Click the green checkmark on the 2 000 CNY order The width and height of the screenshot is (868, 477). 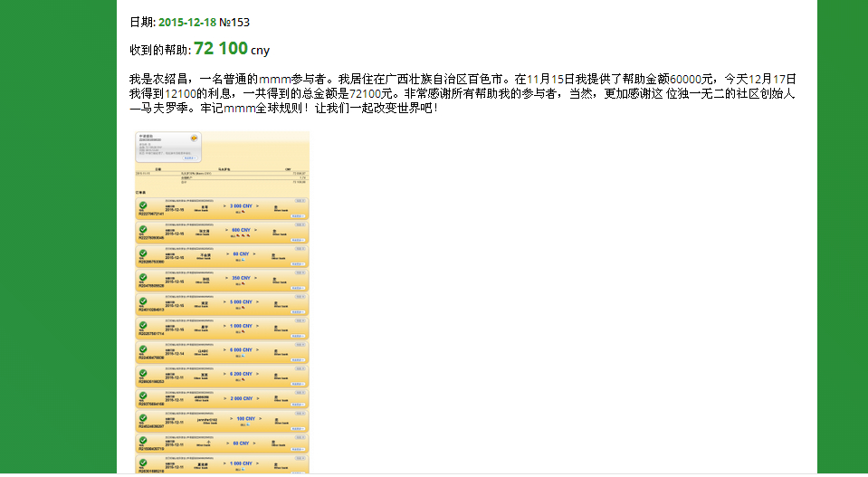pos(143,396)
